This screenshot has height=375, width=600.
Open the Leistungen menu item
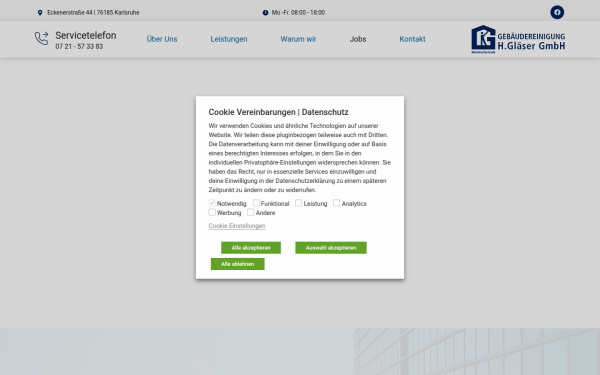pyautogui.click(x=229, y=39)
